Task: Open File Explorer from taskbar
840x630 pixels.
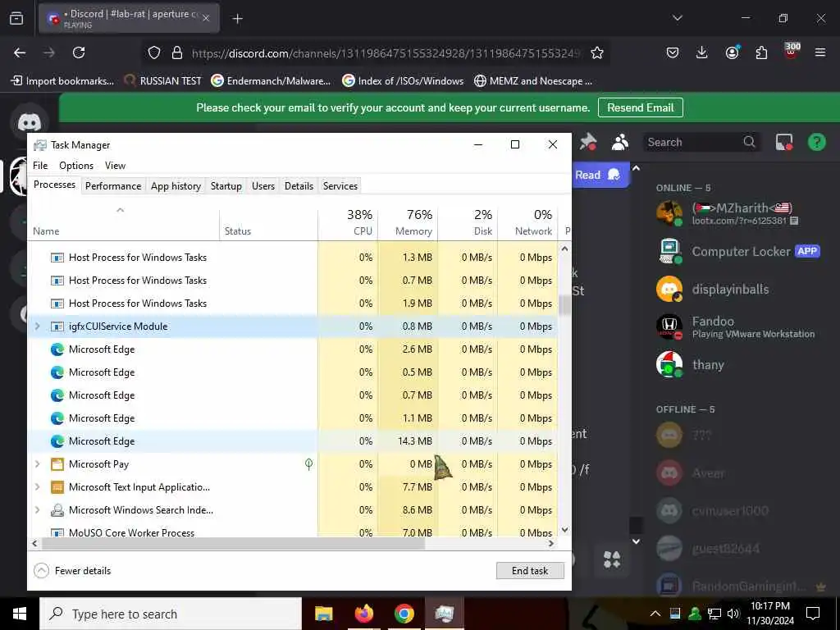Action: click(x=323, y=614)
